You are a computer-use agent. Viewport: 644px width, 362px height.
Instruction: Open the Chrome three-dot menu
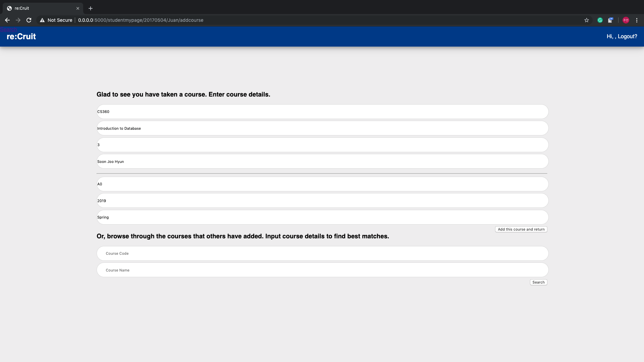[637, 20]
